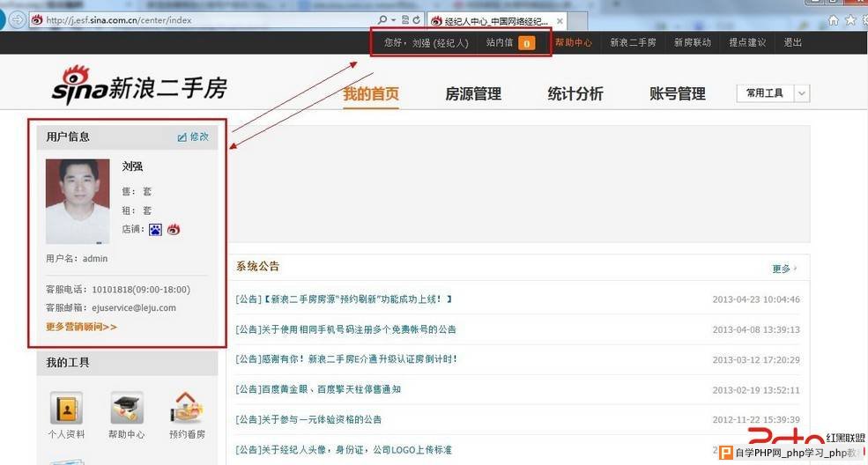Click the 系统公告 section heading
The width and height of the screenshot is (868, 465).
click(258, 267)
